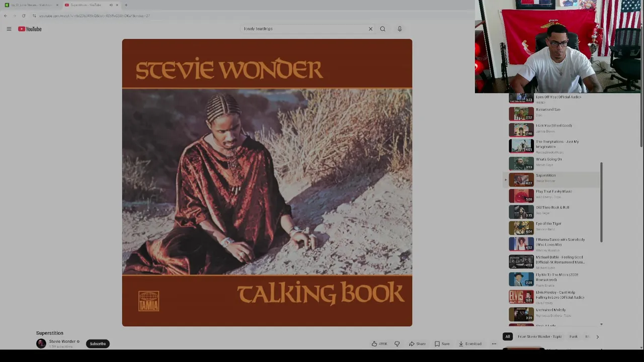The image size is (644, 362).
Task: Open a new browser tab
Action: pyautogui.click(x=126, y=5)
